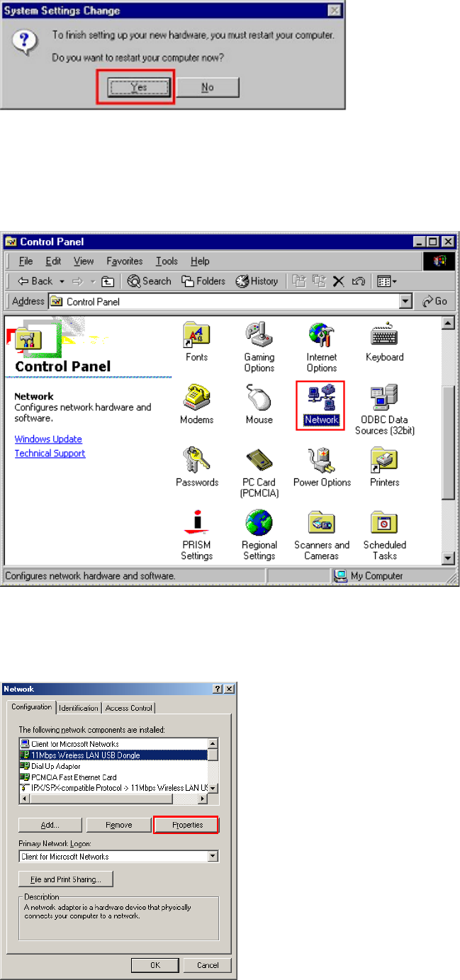Switch to the Identification tab

click(x=79, y=708)
